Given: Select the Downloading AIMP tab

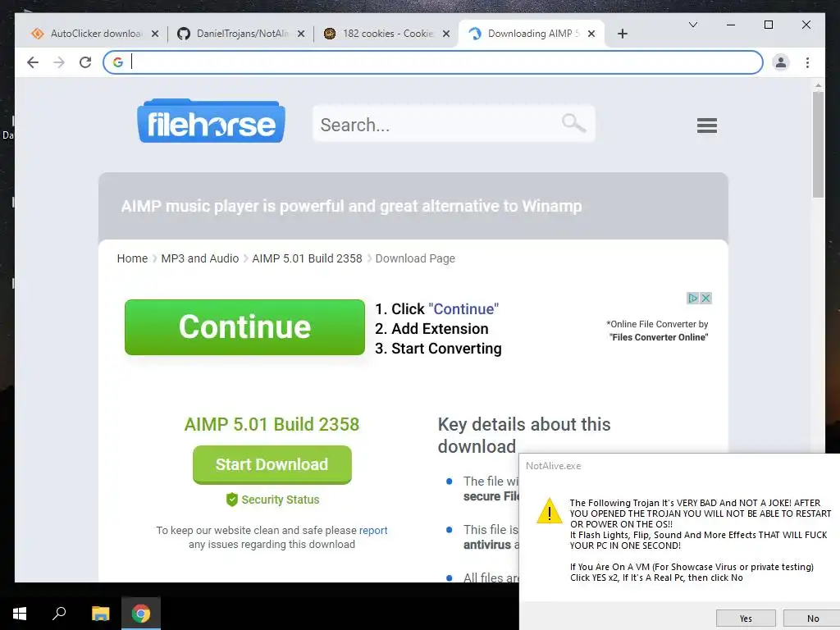Looking at the screenshot, I should [x=532, y=34].
